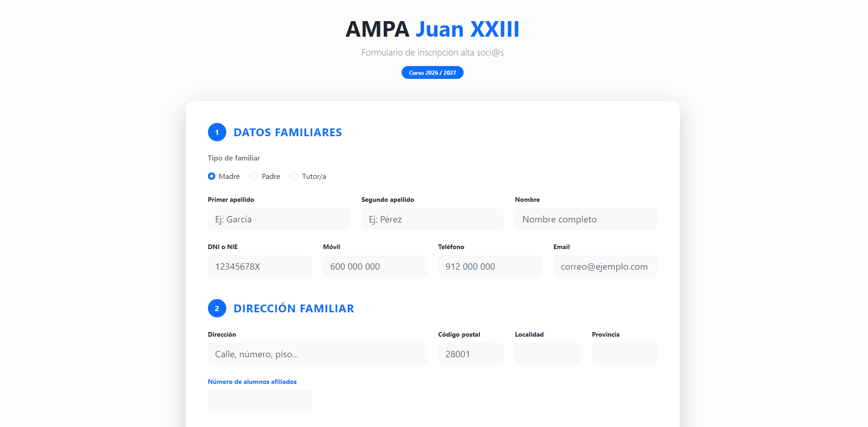Click the step 1 circle icon
Viewport: 868px width, 427px height.
point(217,132)
